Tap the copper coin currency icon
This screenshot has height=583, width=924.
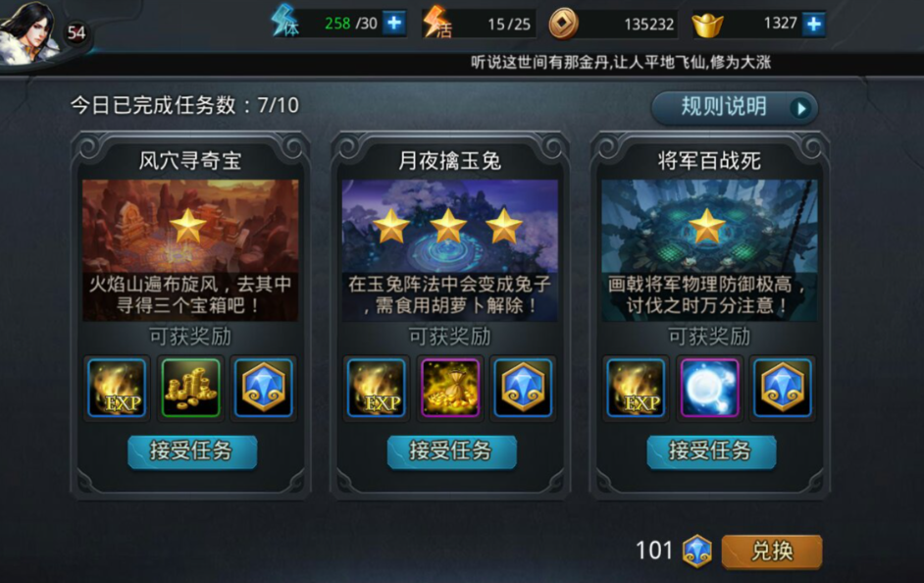click(x=563, y=25)
